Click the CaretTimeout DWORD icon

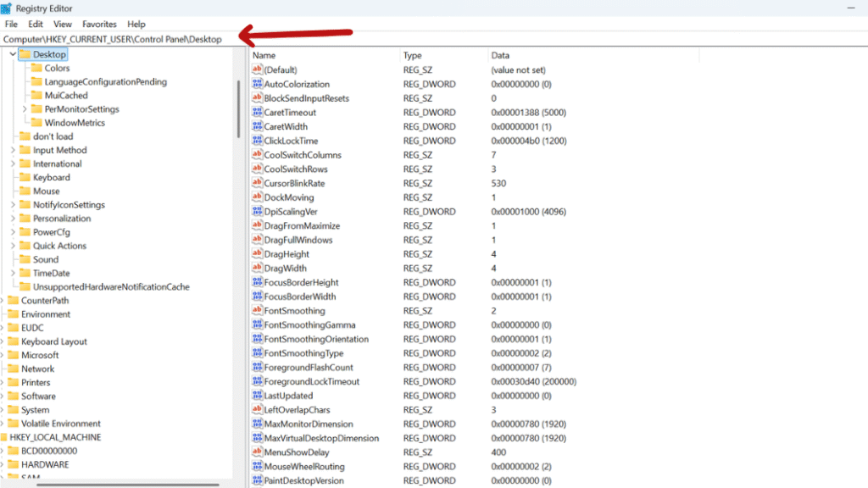[x=257, y=113]
